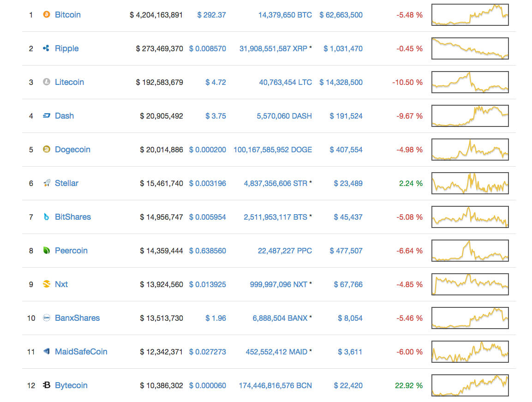
Task: Click the Nxt logo icon
Action: (47, 284)
